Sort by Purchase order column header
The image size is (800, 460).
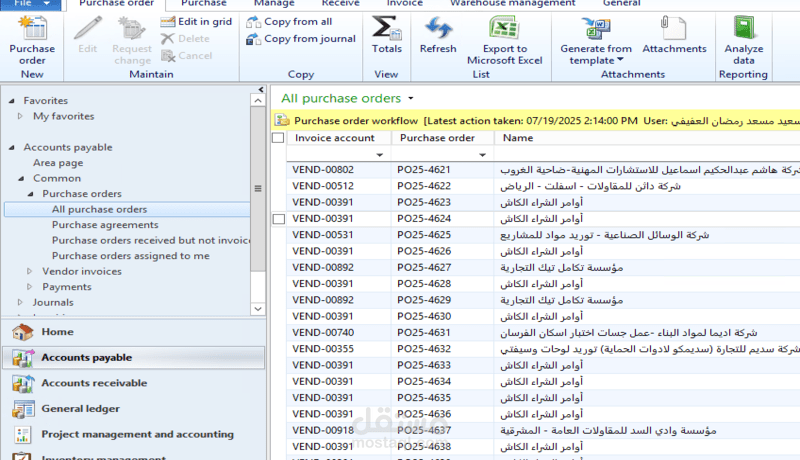[443, 138]
